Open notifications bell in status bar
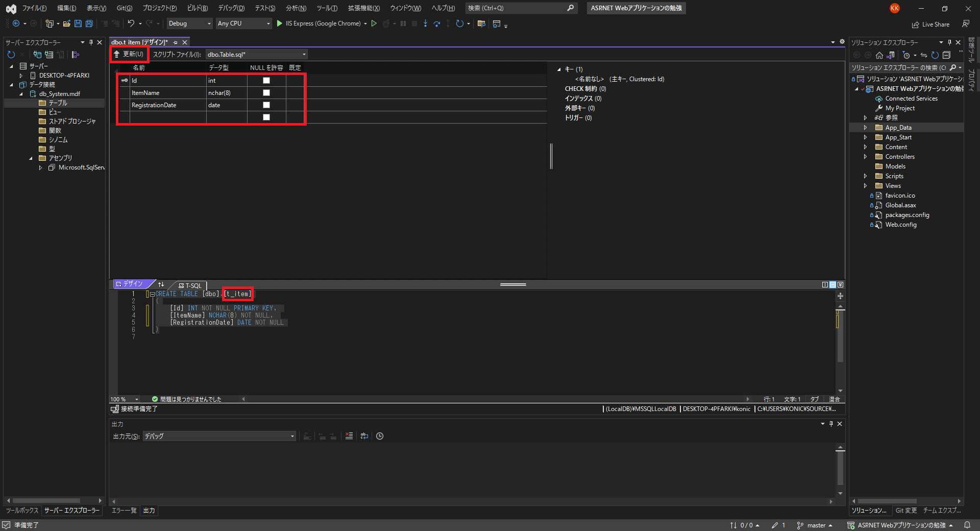Image resolution: width=980 pixels, height=531 pixels. [x=967, y=525]
